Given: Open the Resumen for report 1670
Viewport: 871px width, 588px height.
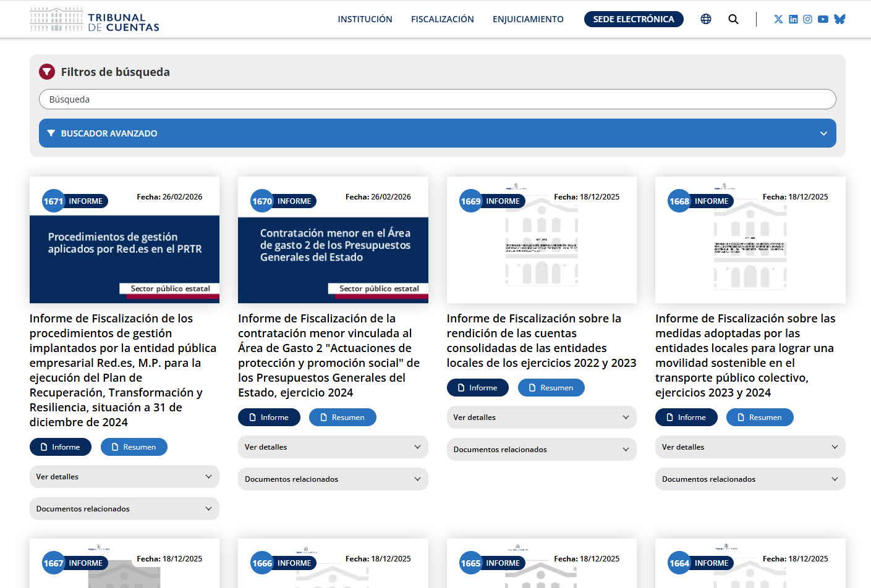Looking at the screenshot, I should coord(342,418).
